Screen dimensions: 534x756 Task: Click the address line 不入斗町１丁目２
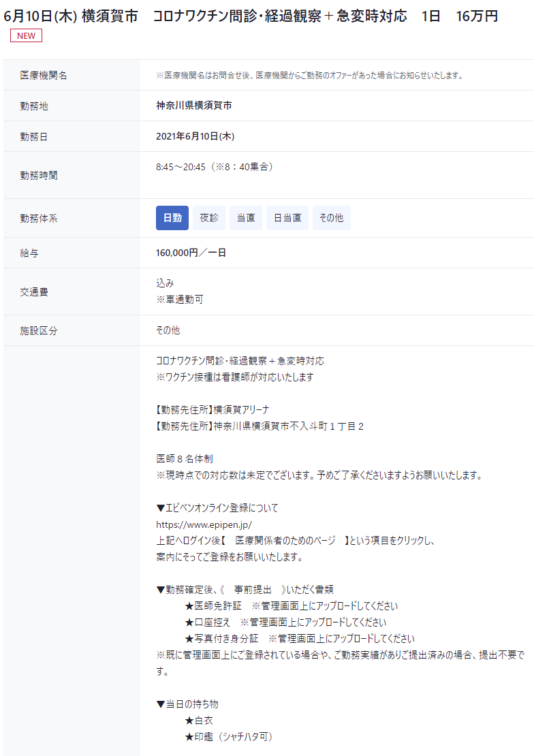(260, 426)
